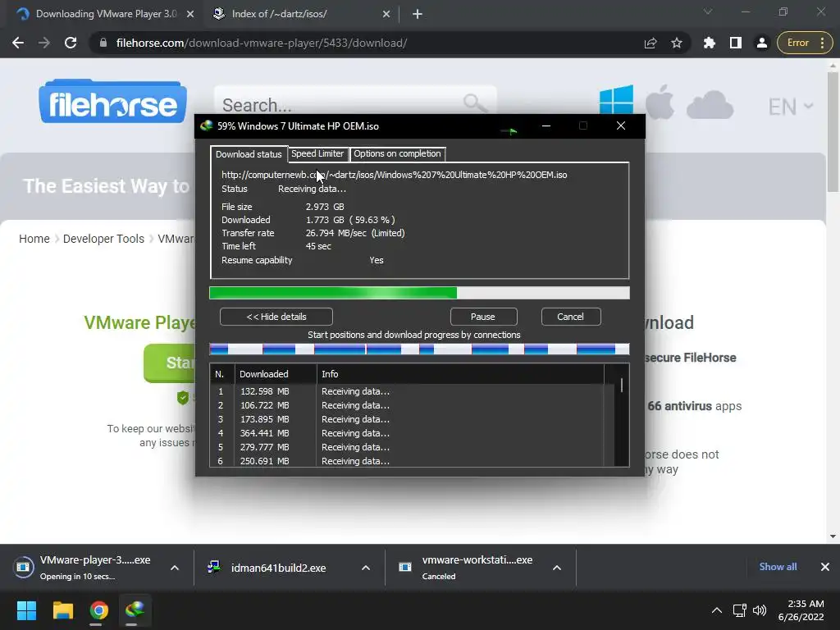Expand options for vmware-workstation exe download

557,568
